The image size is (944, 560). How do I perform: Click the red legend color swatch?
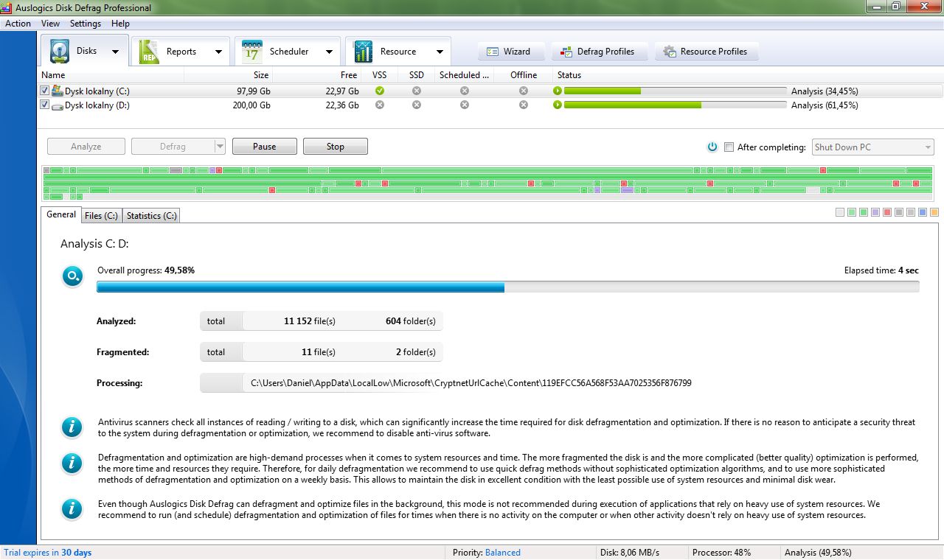[x=887, y=212]
